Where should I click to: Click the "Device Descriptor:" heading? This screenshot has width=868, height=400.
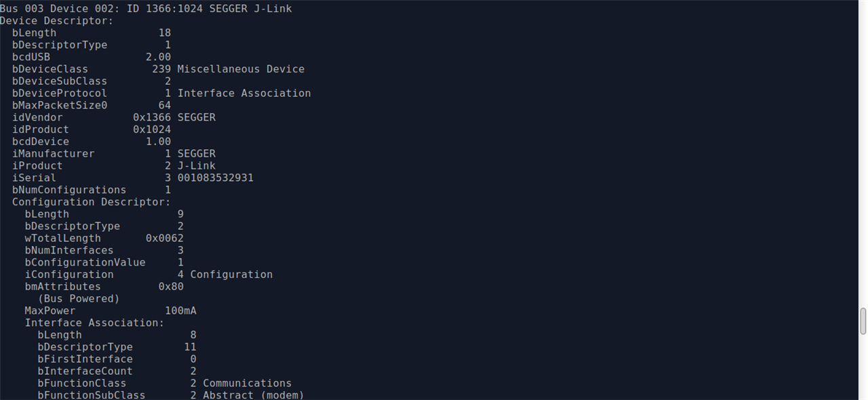click(56, 21)
